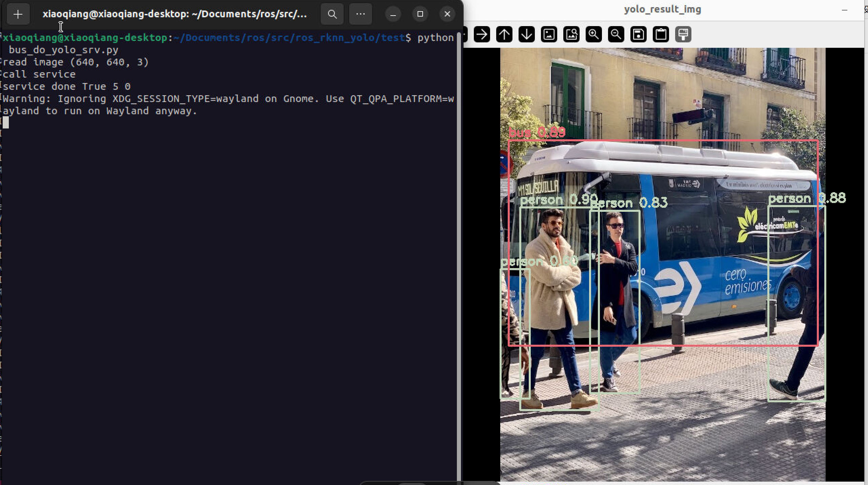Viewport: 868px width, 485px height.
Task: Click the fit image to window icon
Action: click(571, 34)
